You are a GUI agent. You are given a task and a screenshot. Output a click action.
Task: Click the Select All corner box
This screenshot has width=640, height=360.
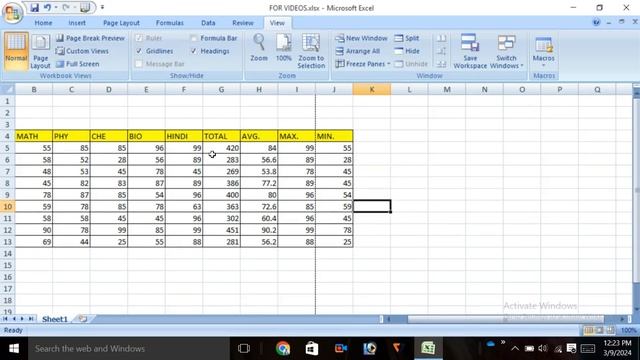(8, 89)
